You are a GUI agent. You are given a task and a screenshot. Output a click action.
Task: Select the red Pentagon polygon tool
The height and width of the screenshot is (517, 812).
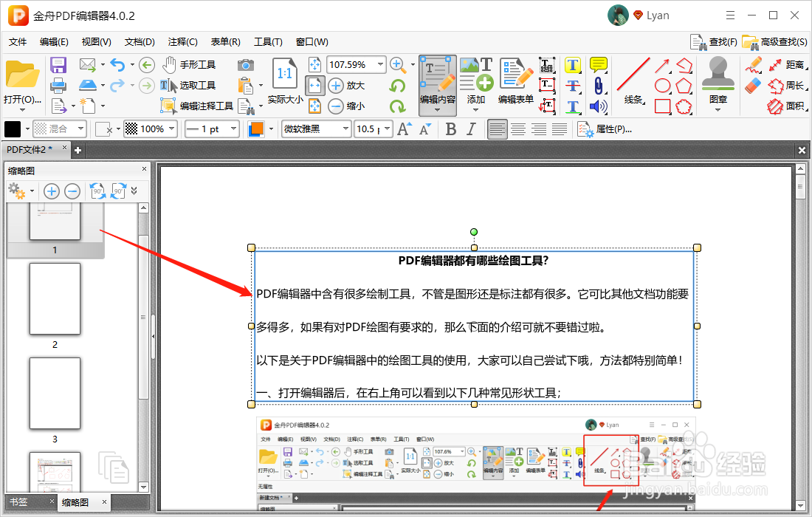click(684, 86)
